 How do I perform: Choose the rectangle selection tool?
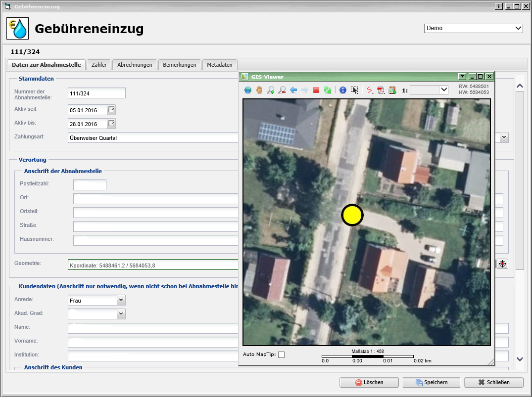(354, 90)
